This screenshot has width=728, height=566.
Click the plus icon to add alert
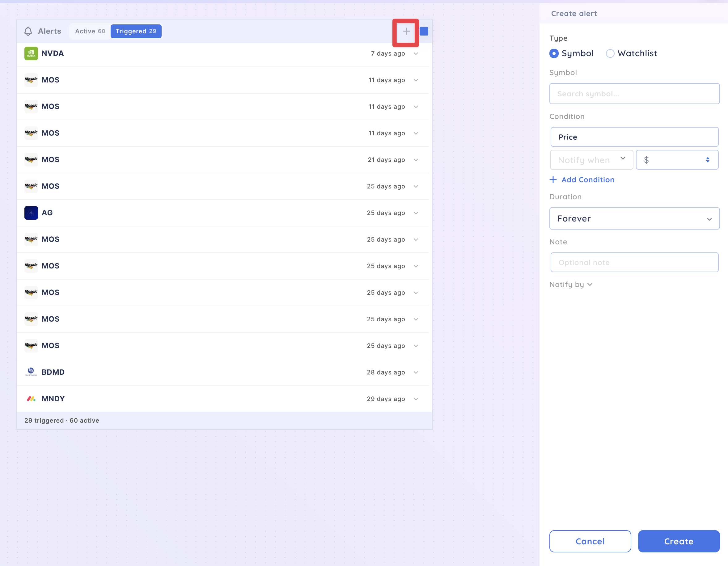click(406, 32)
